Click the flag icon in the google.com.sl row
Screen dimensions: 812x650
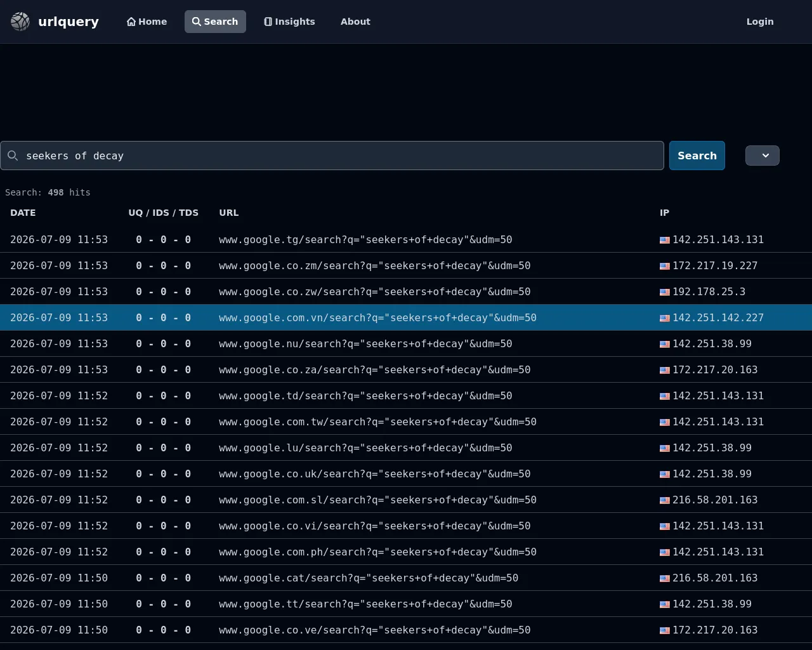(665, 500)
